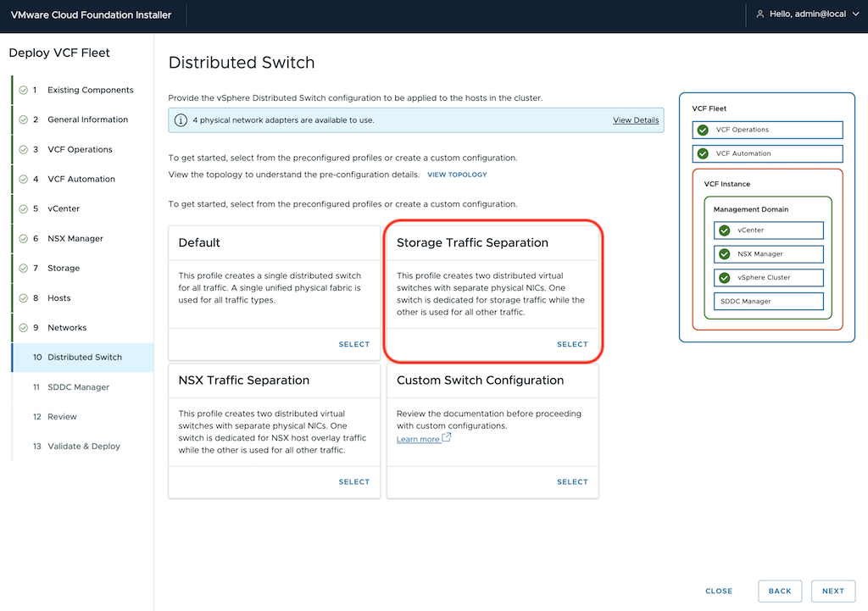868x611 pixels.
Task: Click green check in vSphere Cluster box
Action: coord(724,278)
